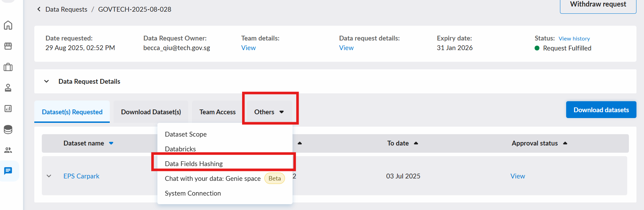Select System Connection menu item
Viewport: 644px width, 210px height.
(225, 193)
